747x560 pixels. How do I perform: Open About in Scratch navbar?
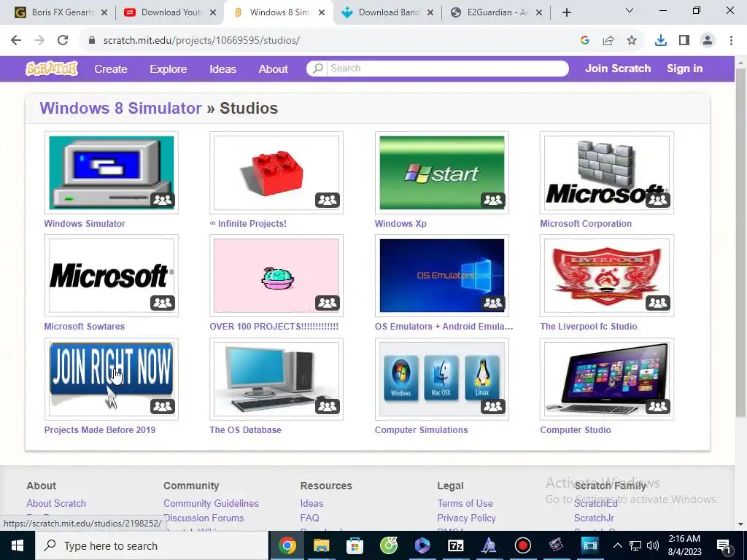[x=273, y=69]
